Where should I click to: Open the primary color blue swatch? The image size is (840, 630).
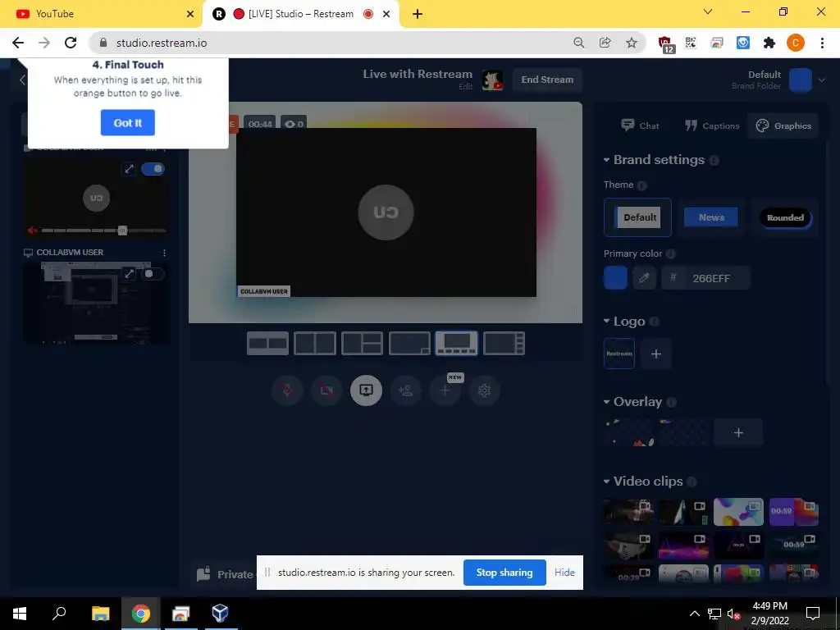[615, 278]
